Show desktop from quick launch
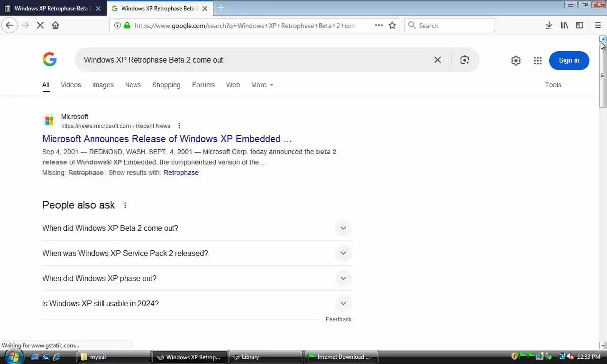607x364 pixels. [35, 357]
